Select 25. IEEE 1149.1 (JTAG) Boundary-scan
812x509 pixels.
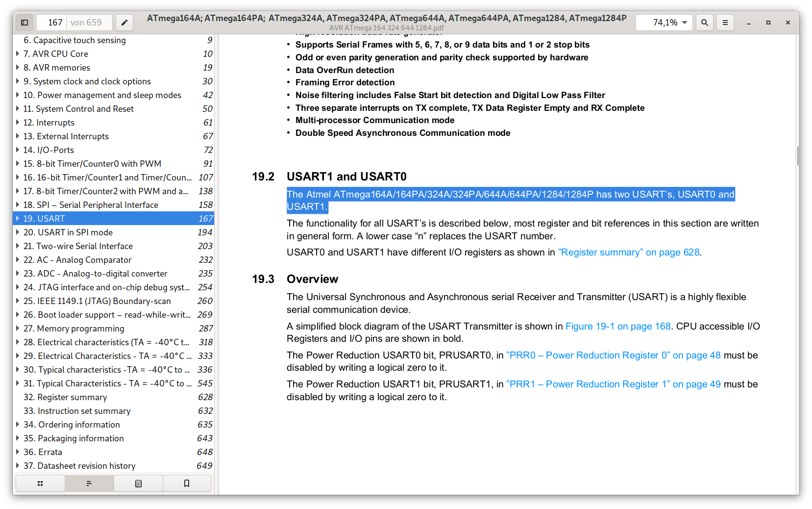pyautogui.click(x=114, y=301)
